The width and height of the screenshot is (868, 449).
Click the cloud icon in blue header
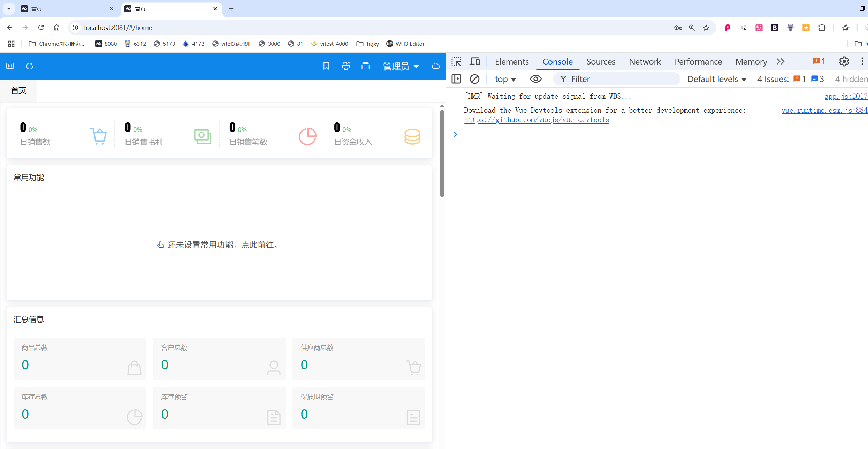pyautogui.click(x=436, y=66)
